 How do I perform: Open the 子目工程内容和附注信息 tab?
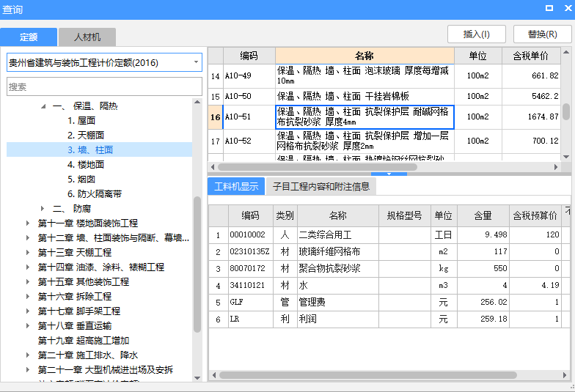click(321, 186)
